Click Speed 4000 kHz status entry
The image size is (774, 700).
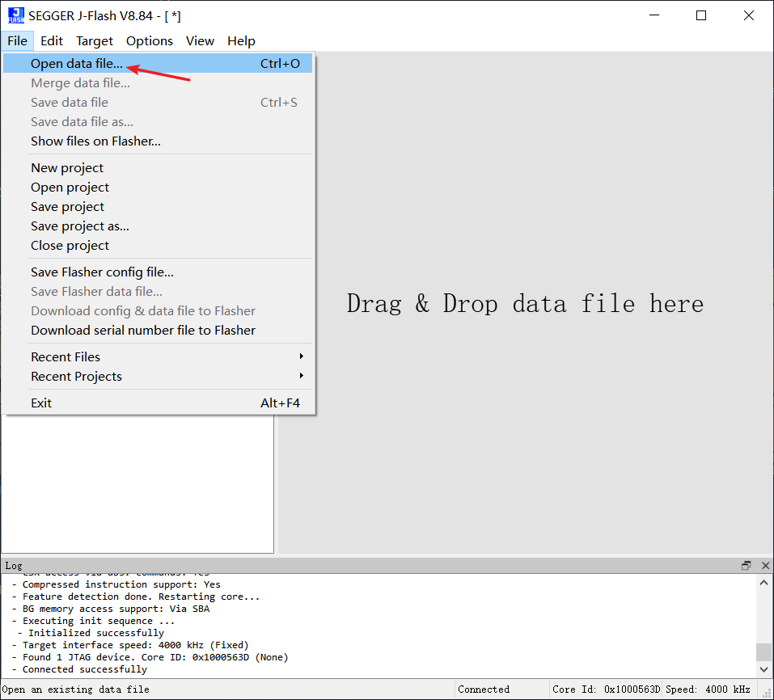coord(708,689)
